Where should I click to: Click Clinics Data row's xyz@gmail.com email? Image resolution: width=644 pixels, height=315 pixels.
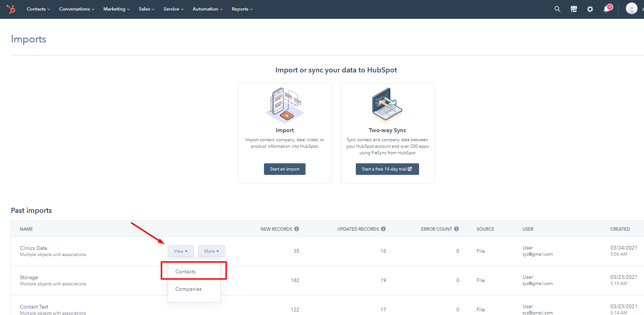click(x=538, y=254)
